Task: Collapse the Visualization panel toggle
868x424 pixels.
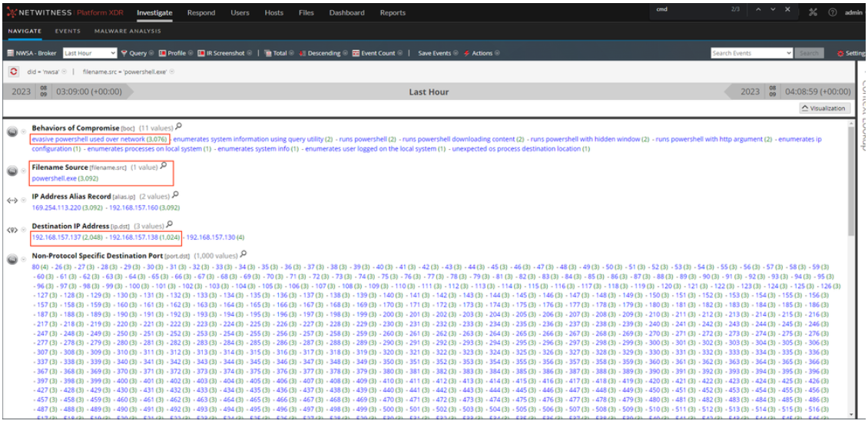Action: [824, 108]
